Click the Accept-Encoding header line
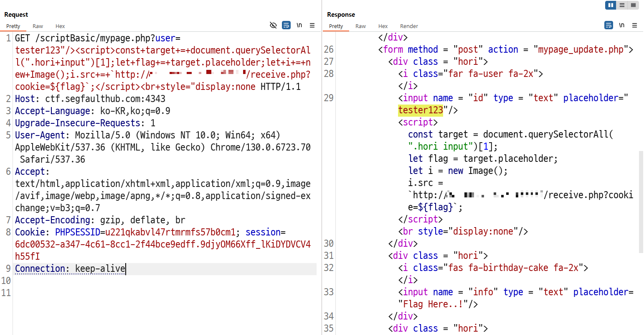The width and height of the screenshot is (644, 335). pyautogui.click(x=100, y=220)
